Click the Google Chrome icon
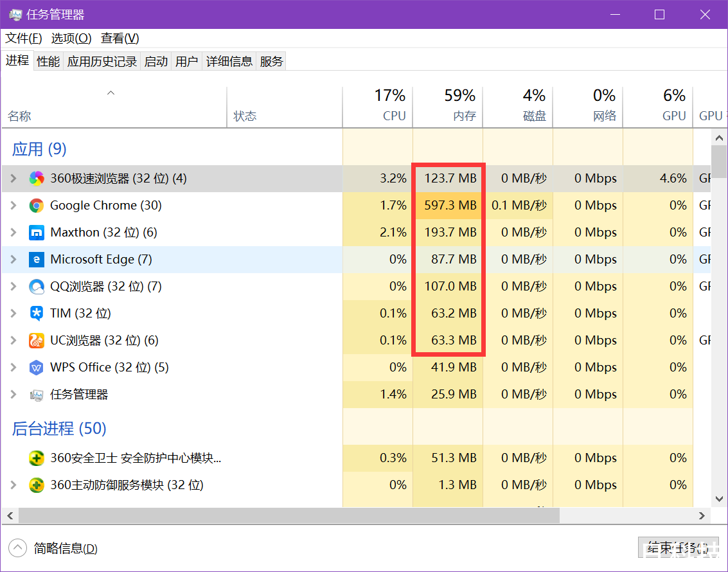728x572 pixels. pyautogui.click(x=37, y=206)
